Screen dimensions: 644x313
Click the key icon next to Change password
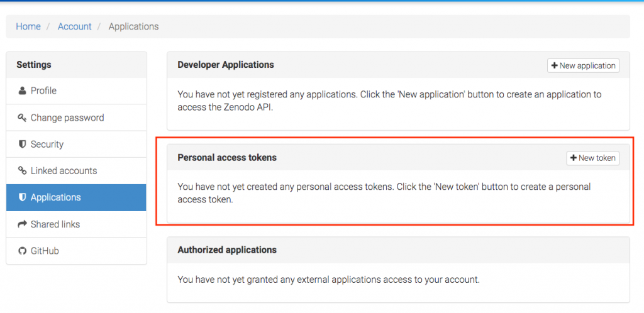[22, 118]
